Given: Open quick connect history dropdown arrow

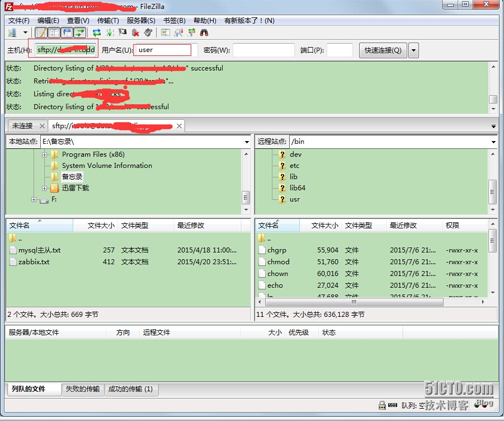Looking at the screenshot, I should click(414, 50).
